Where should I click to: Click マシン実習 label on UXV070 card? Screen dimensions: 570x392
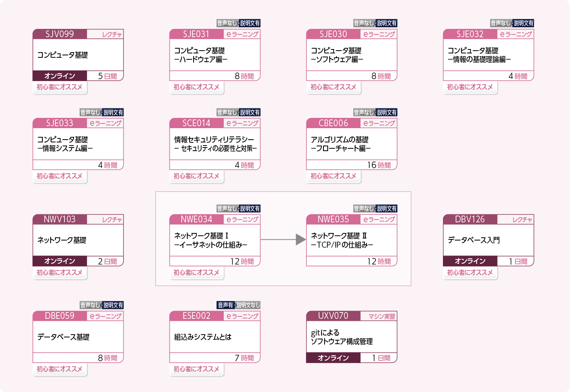(x=382, y=316)
